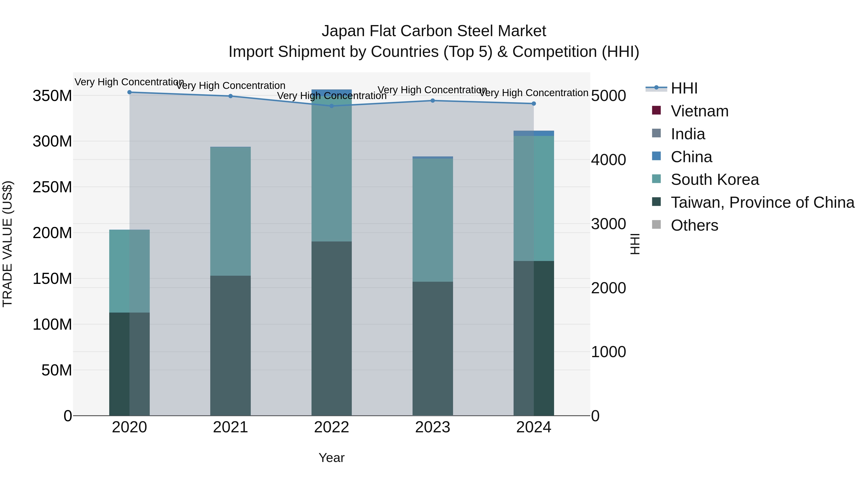The width and height of the screenshot is (868, 488).
Task: Click the 2022 HHI data point marker
Action: 332,106
